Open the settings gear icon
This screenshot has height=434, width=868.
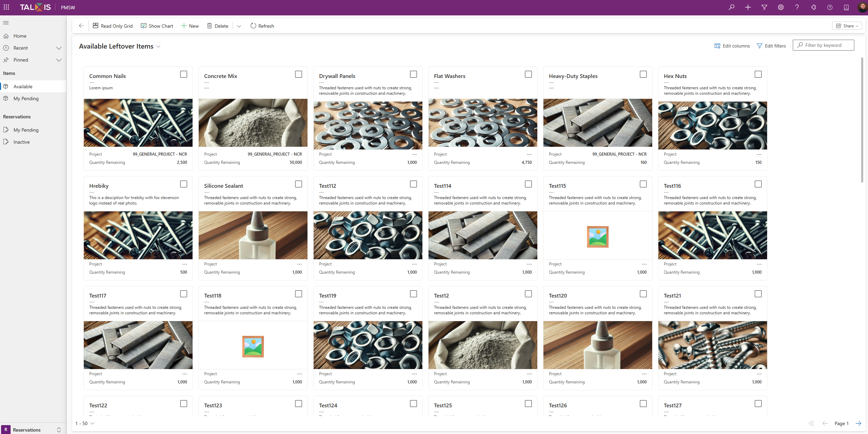click(x=780, y=7)
